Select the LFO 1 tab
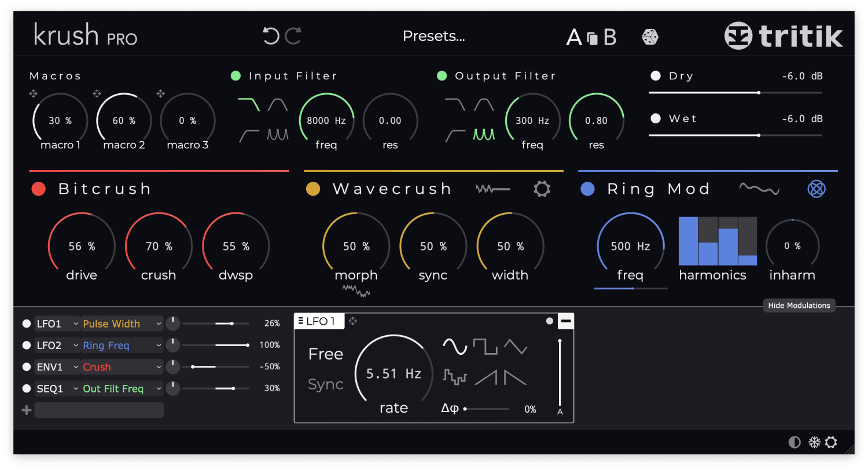 click(x=319, y=321)
